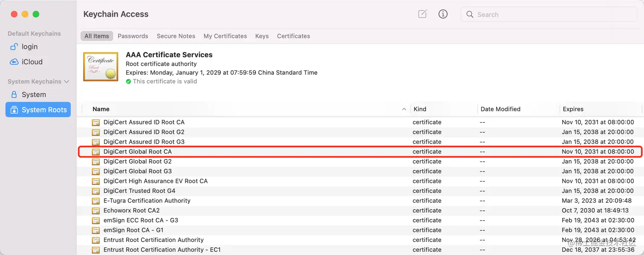The image size is (644, 255).
Task: Select the System Roots sidebar icon
Action: pyautogui.click(x=14, y=110)
